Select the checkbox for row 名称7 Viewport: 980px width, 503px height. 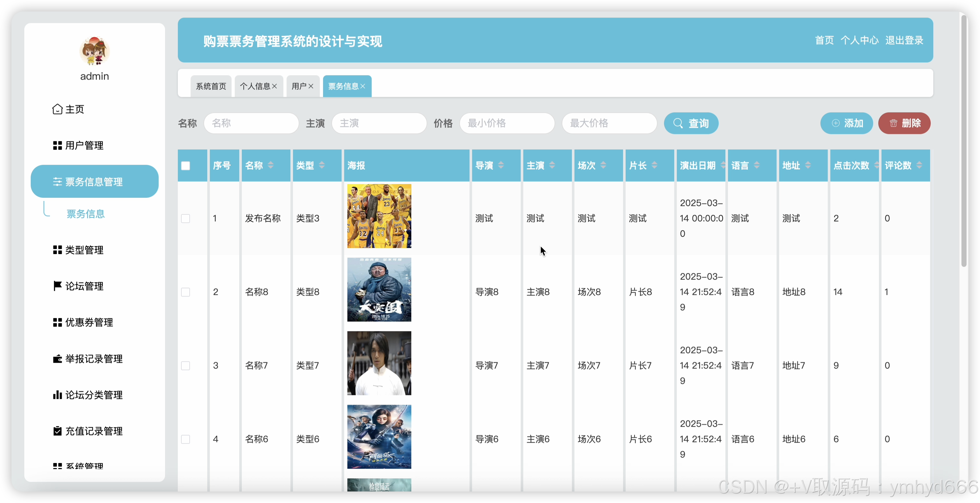(186, 366)
